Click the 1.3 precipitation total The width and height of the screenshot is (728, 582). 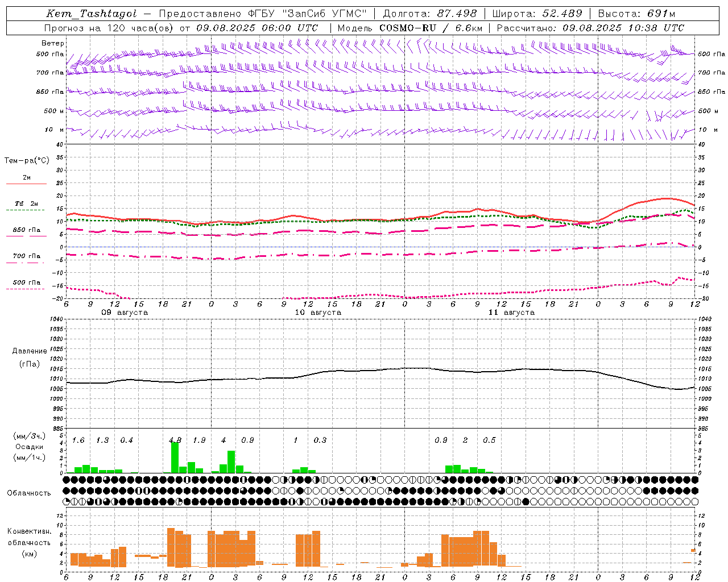[x=102, y=440]
